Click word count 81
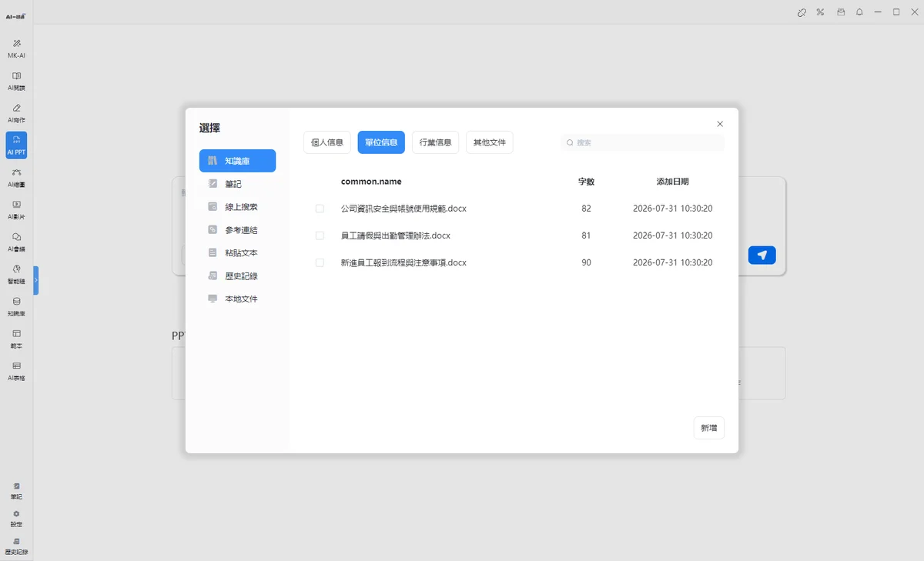 (x=587, y=235)
